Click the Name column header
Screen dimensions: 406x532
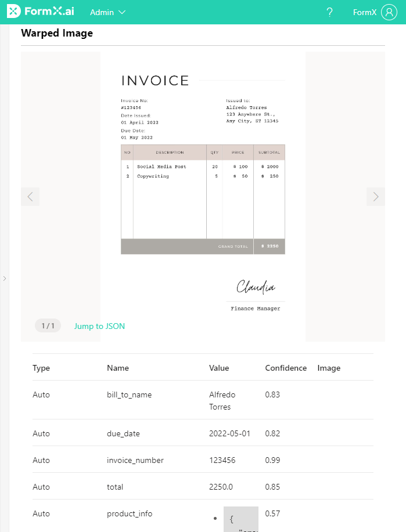(118, 368)
